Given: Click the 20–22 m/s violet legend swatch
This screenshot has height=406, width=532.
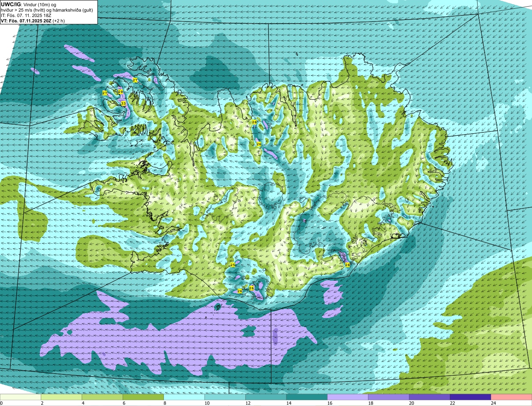Looking at the screenshot, I should (430, 397).
